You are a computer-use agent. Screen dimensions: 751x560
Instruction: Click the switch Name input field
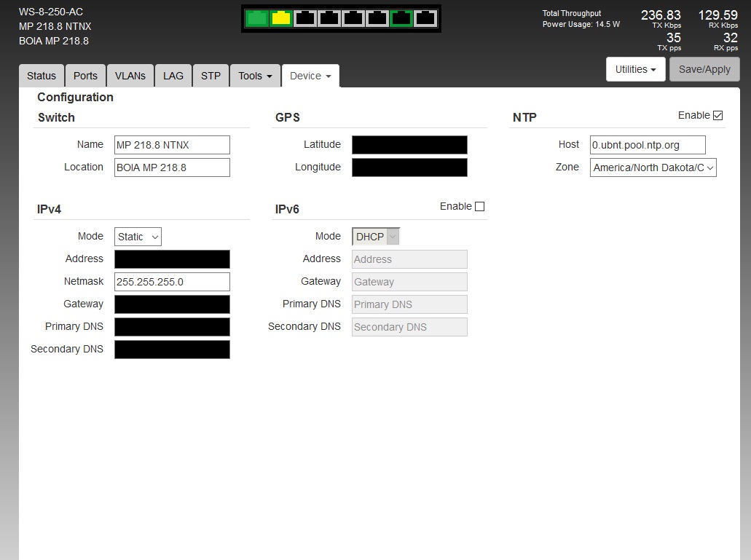click(x=172, y=145)
